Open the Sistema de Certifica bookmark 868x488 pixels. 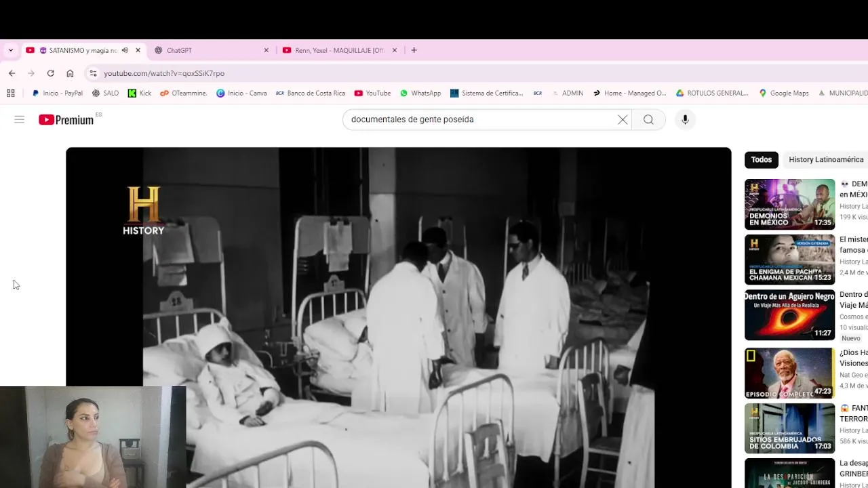[x=486, y=93]
